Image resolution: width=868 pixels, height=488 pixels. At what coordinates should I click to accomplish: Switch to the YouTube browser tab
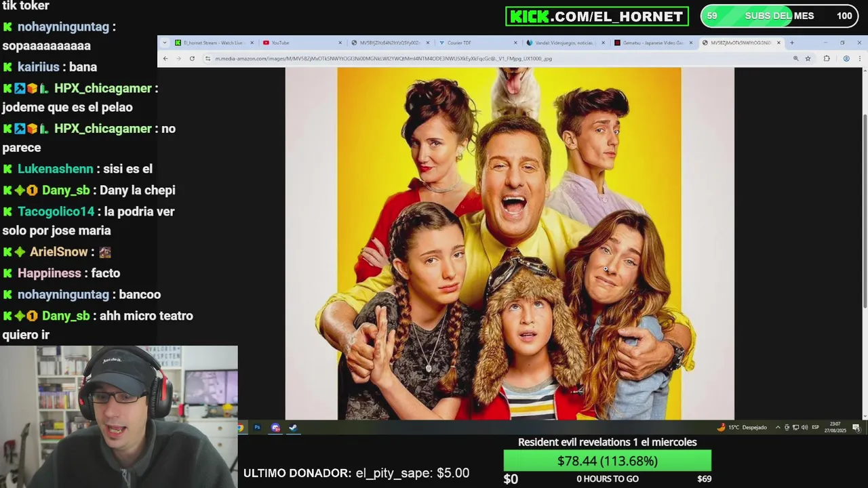302,43
